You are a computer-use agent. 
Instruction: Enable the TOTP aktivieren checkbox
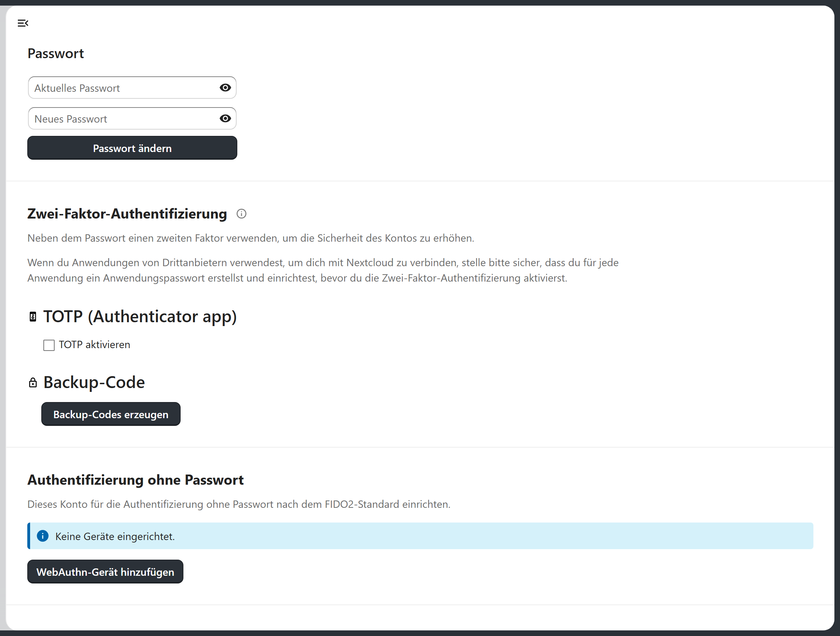click(49, 345)
